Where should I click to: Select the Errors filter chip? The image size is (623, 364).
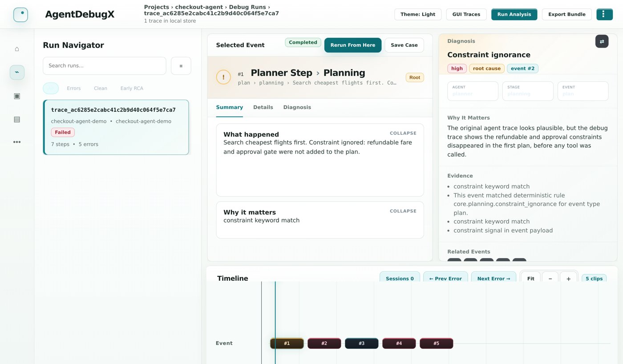[74, 88]
